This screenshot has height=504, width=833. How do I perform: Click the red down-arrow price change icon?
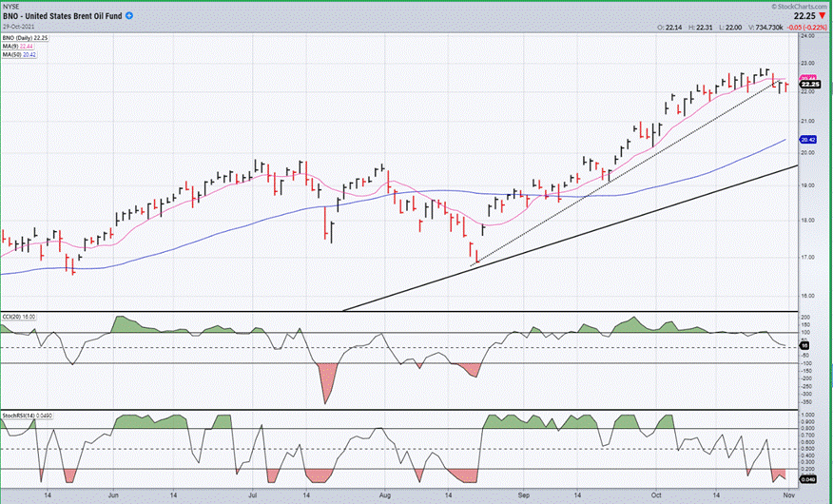click(823, 16)
